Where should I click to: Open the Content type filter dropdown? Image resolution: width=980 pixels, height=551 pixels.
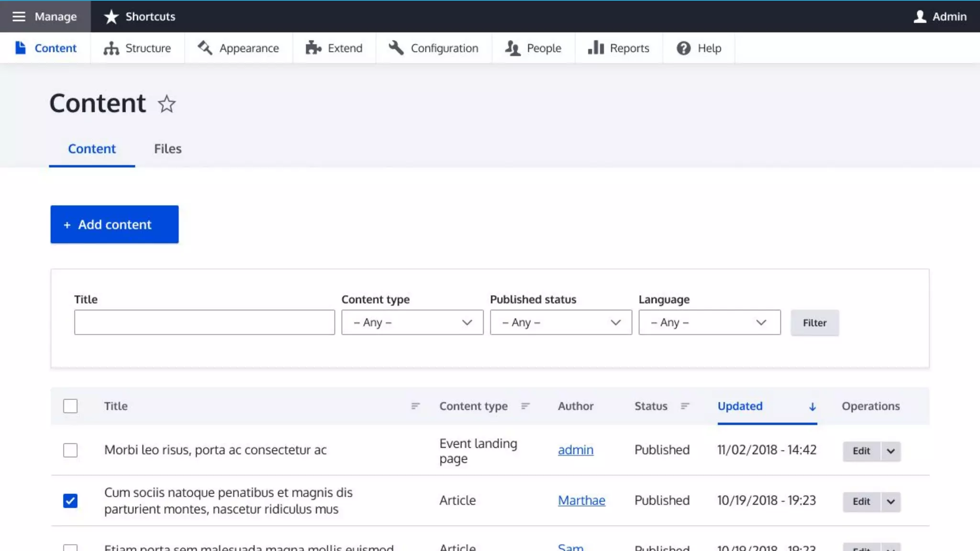pos(412,322)
